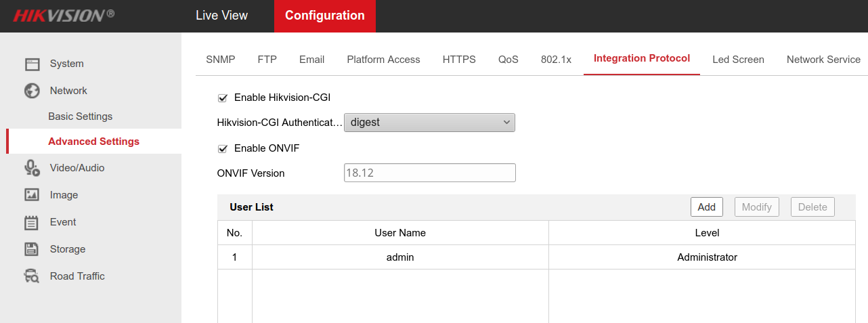Viewport: 868px width, 323px height.
Task: Open the Configuration tab
Action: click(x=325, y=16)
